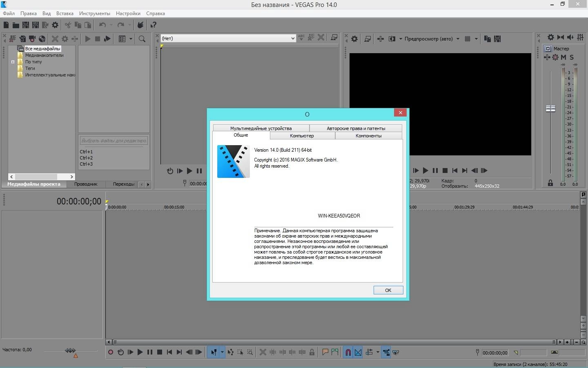Click the What's This help icon

point(153,25)
